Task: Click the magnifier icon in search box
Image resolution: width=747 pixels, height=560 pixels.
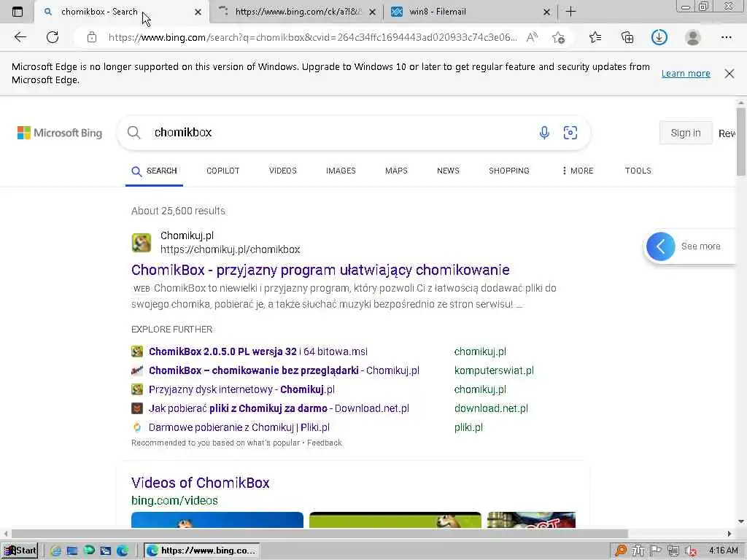Action: [134, 133]
